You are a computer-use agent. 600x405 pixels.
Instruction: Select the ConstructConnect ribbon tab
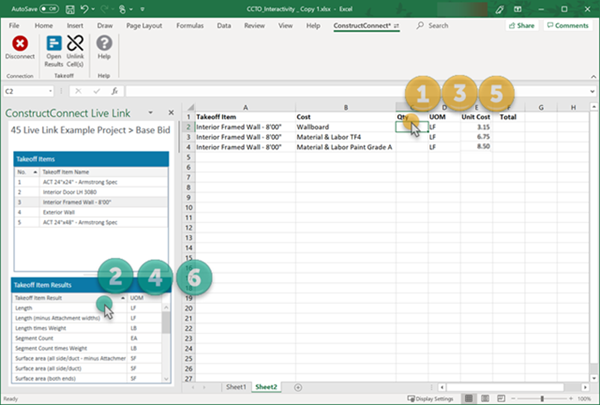[366, 25]
